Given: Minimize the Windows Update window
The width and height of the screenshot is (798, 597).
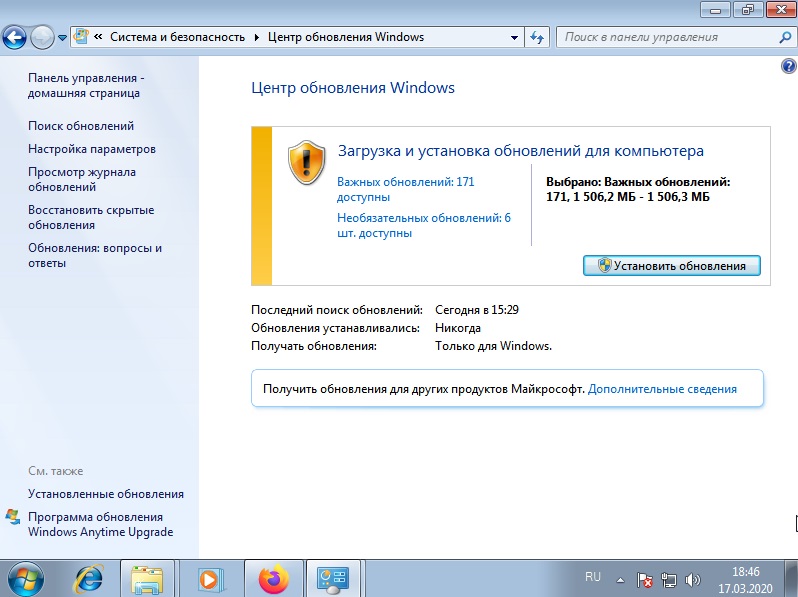Looking at the screenshot, I should tap(716, 10).
